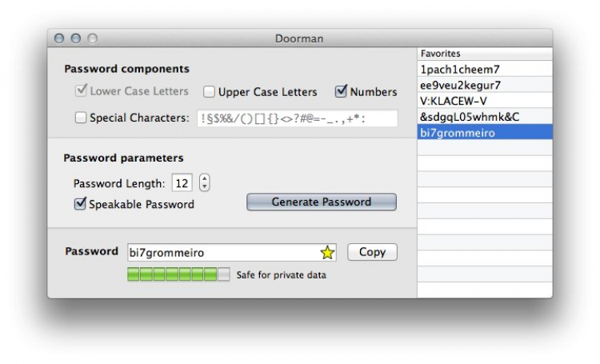Copy the generated password
Image resolution: width=600 pixels, height=364 pixels.
pos(372,252)
